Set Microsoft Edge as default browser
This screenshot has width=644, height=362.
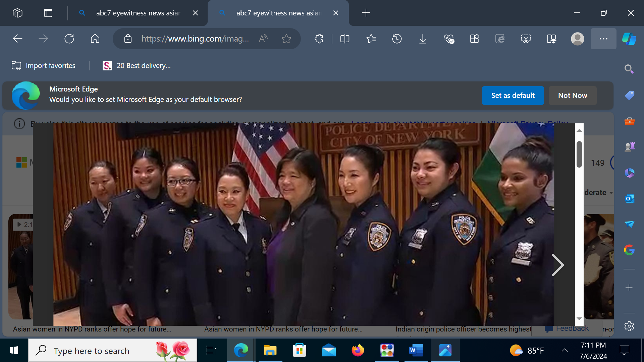pyautogui.click(x=513, y=96)
